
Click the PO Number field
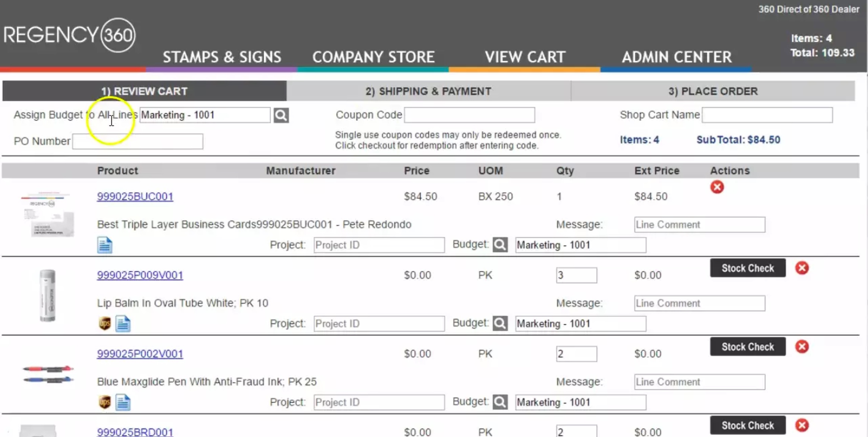pyautogui.click(x=137, y=141)
